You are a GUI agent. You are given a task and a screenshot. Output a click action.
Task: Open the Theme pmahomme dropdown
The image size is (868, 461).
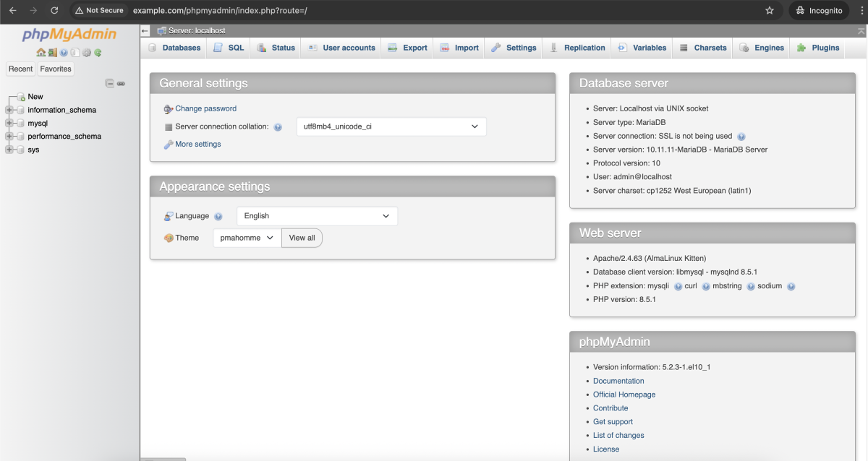[x=247, y=238]
